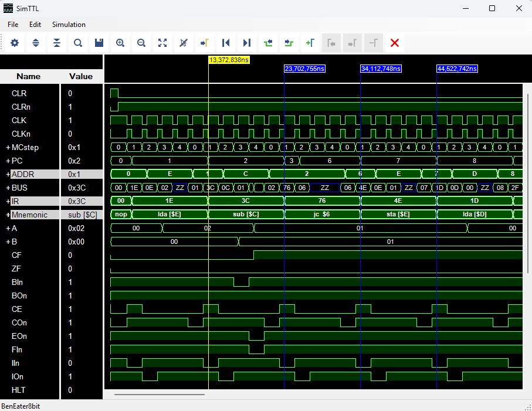Open the File menu
Viewport: 532px width, 411px height.
pyautogui.click(x=13, y=25)
